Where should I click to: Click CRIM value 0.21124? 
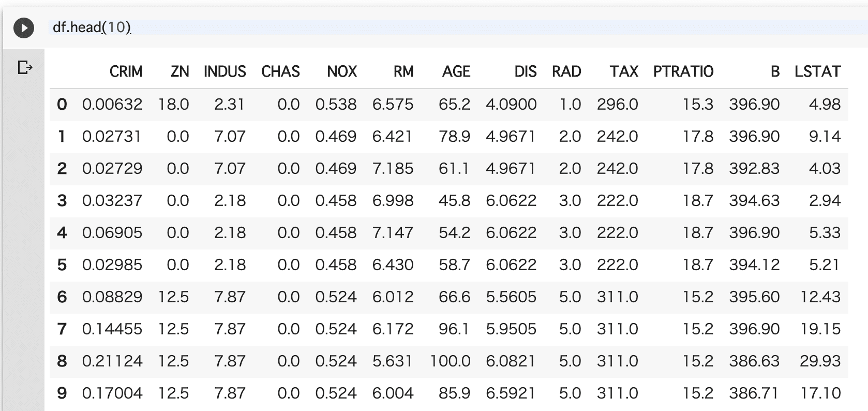112,361
